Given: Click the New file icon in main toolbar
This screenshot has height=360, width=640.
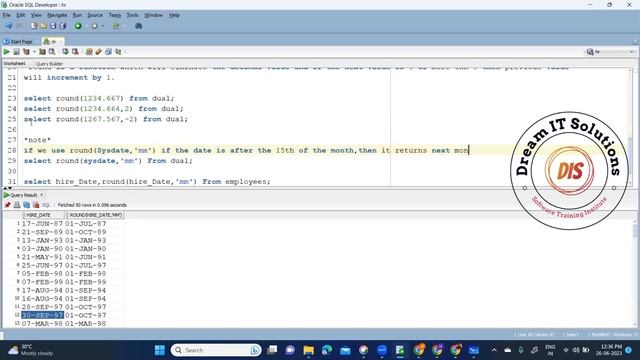Looking at the screenshot, I should (x=34, y=26).
